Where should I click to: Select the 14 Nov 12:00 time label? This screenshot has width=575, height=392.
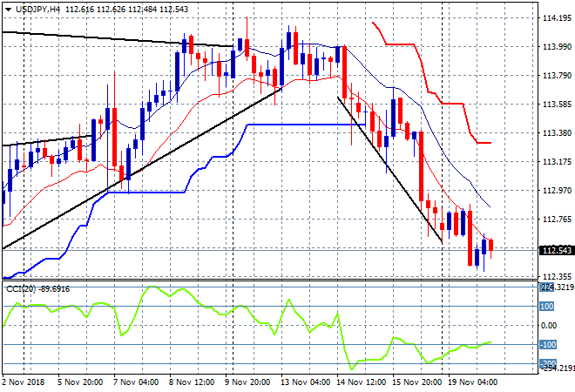tap(361, 382)
